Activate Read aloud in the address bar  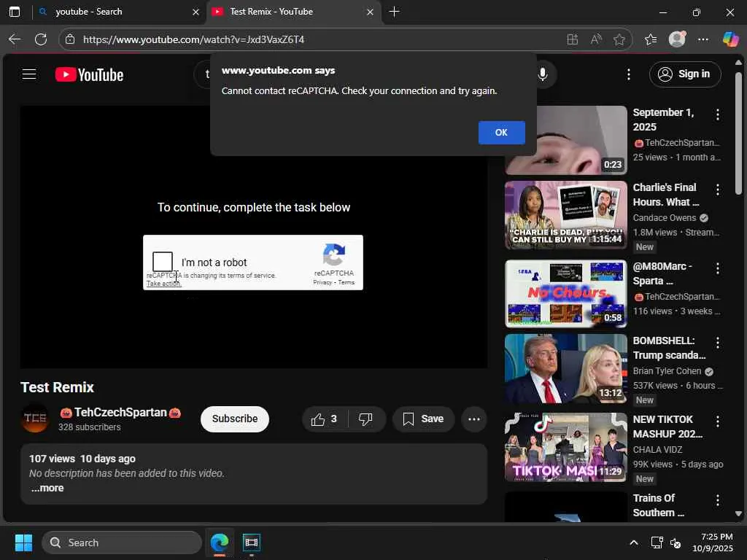point(595,39)
